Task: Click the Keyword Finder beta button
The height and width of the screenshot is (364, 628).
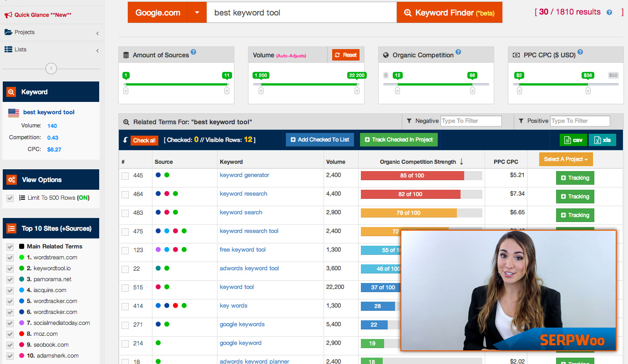Action: coord(450,13)
